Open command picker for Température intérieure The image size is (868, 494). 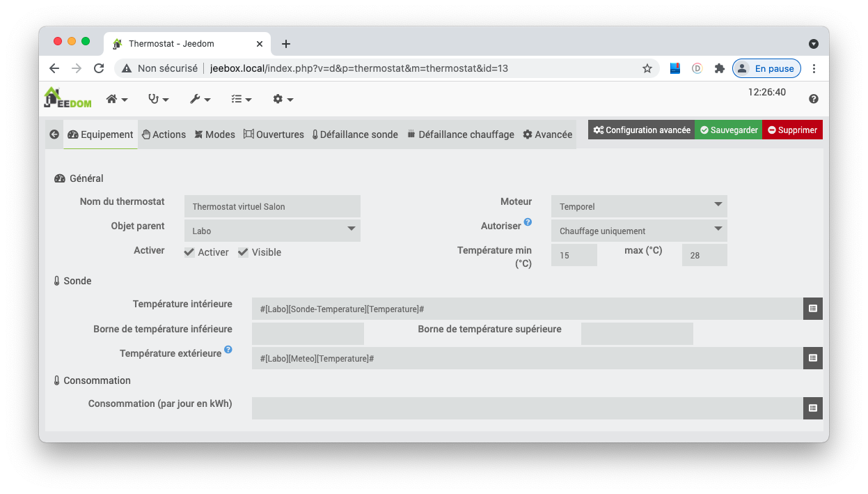812,309
